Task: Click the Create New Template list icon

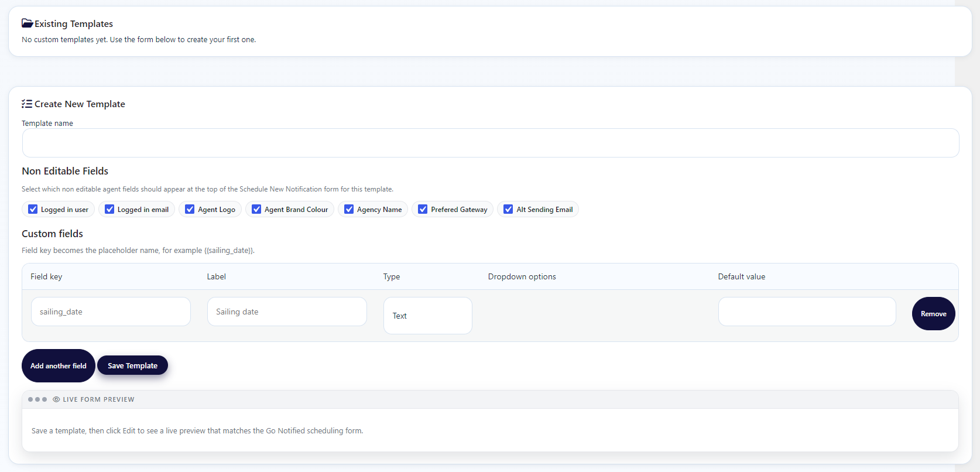Action: [x=27, y=104]
